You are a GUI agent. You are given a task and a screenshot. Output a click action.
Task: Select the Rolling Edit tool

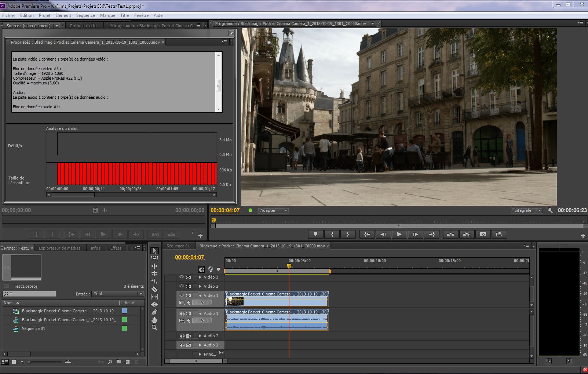click(154, 274)
